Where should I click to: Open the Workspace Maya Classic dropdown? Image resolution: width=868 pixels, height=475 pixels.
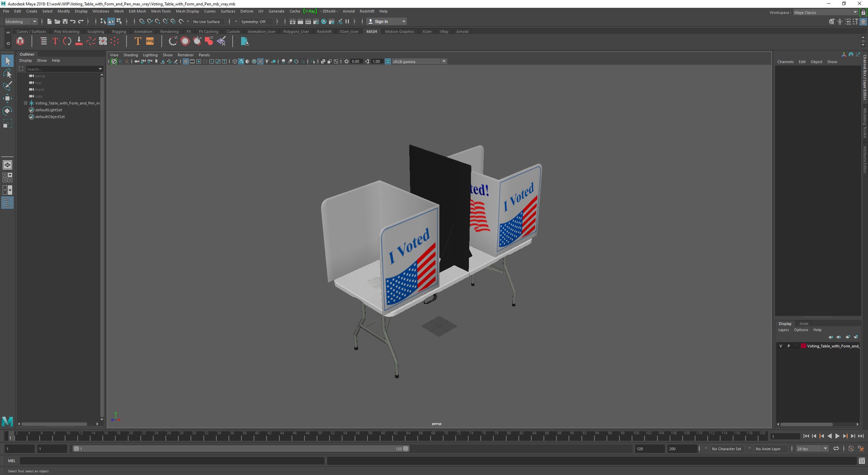coord(825,12)
